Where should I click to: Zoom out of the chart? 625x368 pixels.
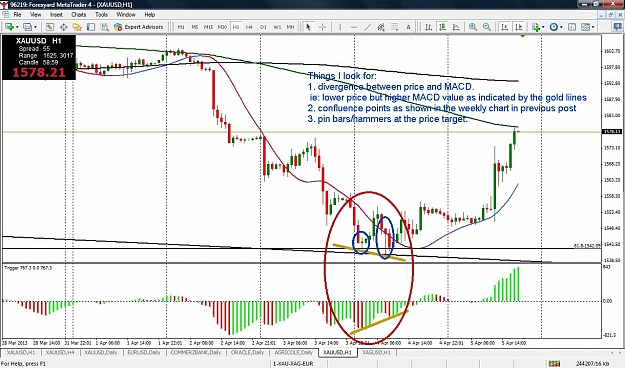(x=487, y=27)
